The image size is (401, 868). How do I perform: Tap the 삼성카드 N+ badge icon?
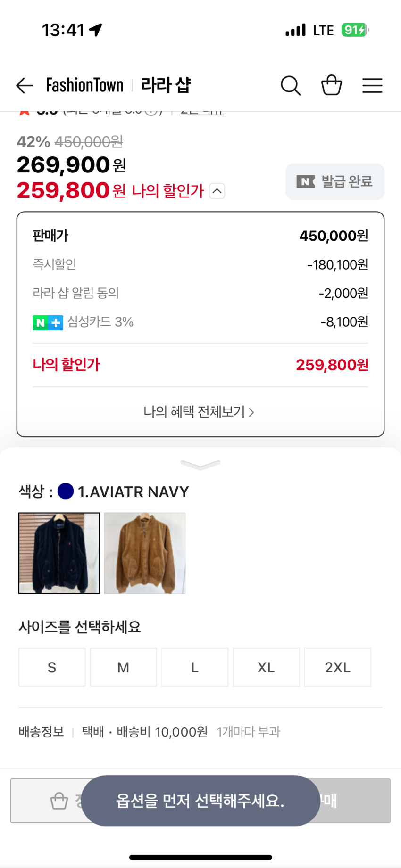(48, 323)
